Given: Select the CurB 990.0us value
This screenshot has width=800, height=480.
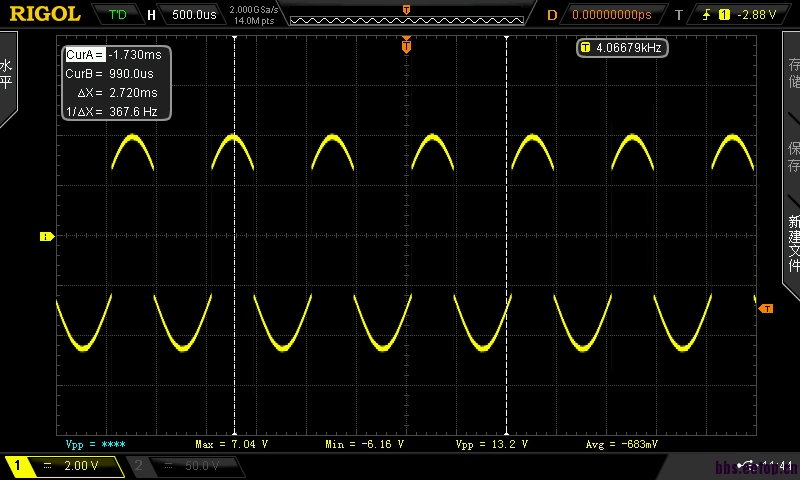Looking at the screenshot, I should click(131, 73).
